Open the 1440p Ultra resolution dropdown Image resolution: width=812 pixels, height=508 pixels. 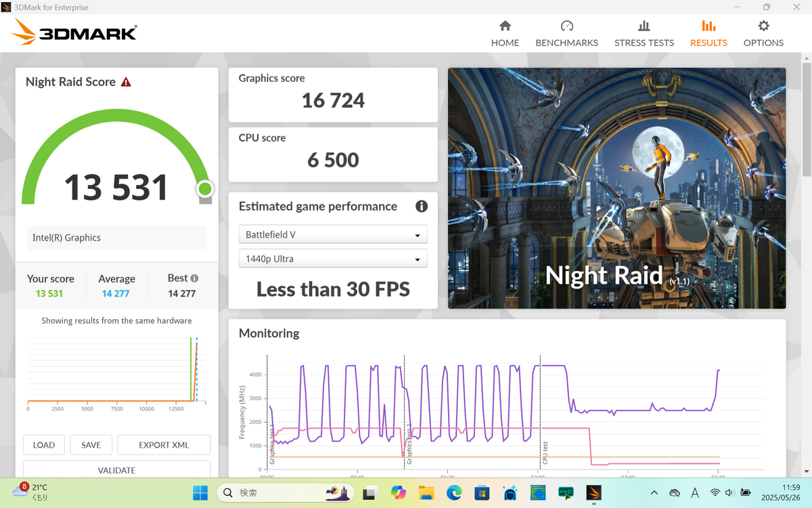coord(332,259)
